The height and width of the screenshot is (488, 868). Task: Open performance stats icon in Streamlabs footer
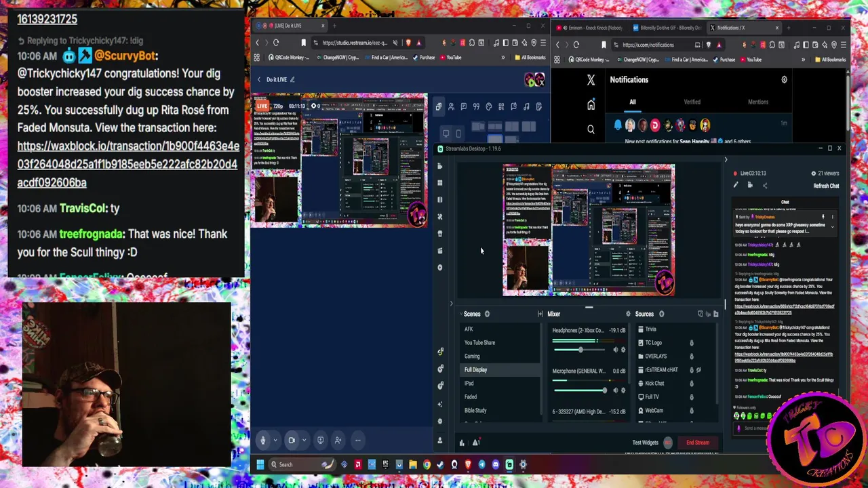462,443
